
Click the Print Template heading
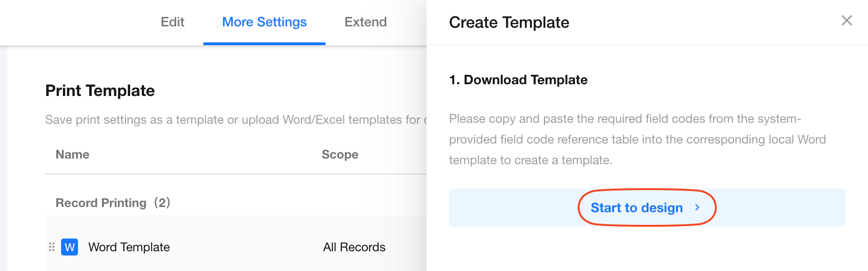[100, 90]
